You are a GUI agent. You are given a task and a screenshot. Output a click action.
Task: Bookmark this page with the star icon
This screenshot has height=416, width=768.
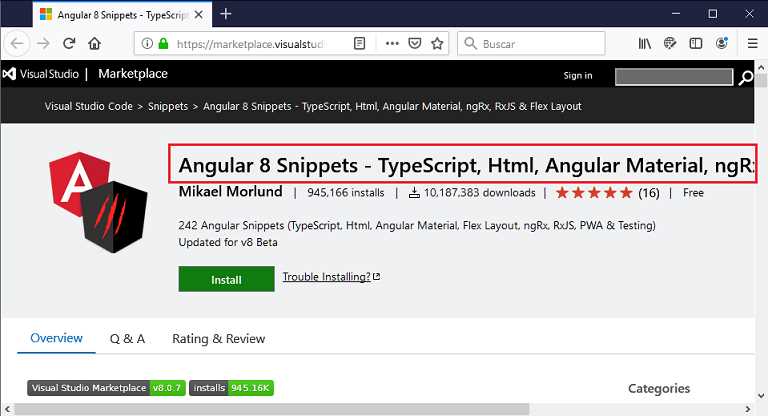[x=437, y=44]
